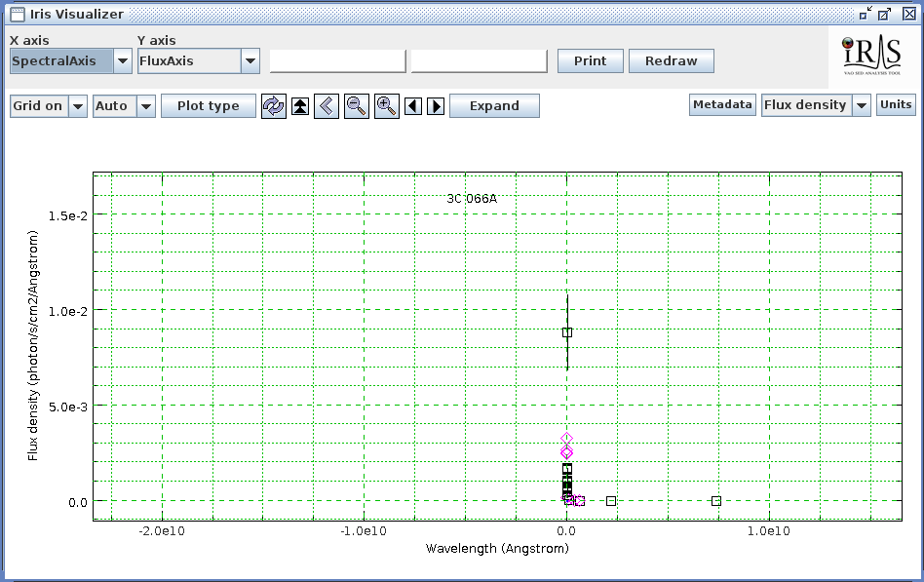The width and height of the screenshot is (924, 582).
Task: Click the first empty text field after Y axis
Action: pyautogui.click(x=337, y=60)
